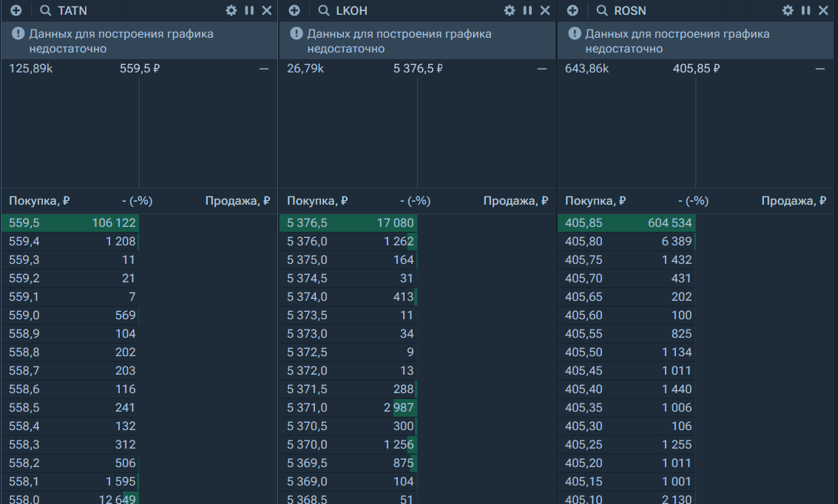The height and width of the screenshot is (504, 838).
Task: Click warning icon in LKOH chart notice
Action: (297, 34)
